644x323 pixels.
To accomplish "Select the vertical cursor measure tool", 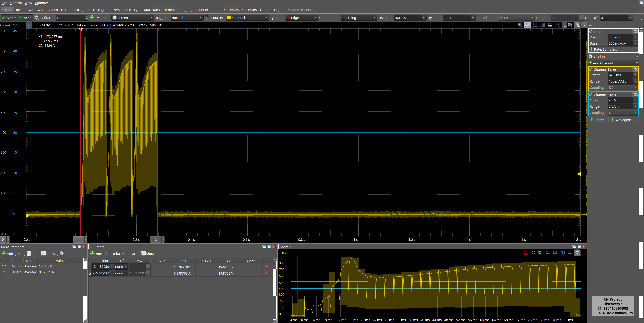I will (x=542, y=25).
